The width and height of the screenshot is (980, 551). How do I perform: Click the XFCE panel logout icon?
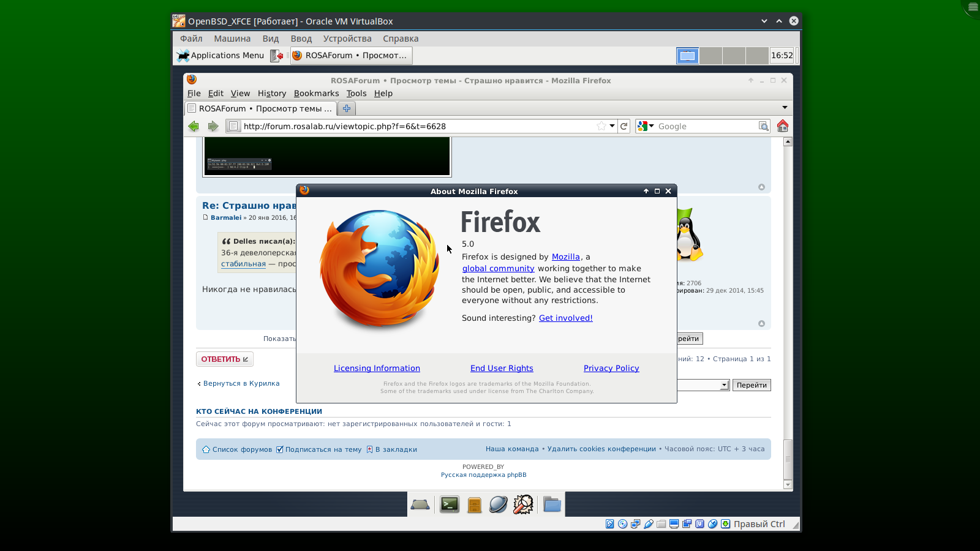coord(277,56)
